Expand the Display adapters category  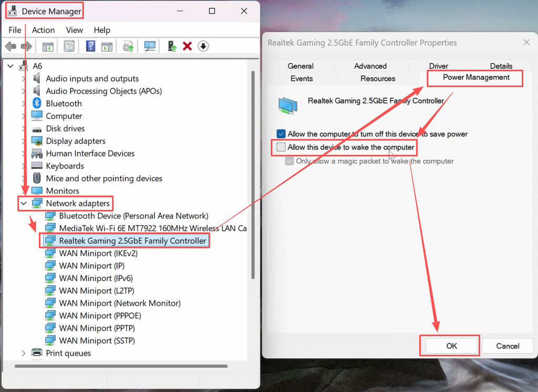[23, 141]
